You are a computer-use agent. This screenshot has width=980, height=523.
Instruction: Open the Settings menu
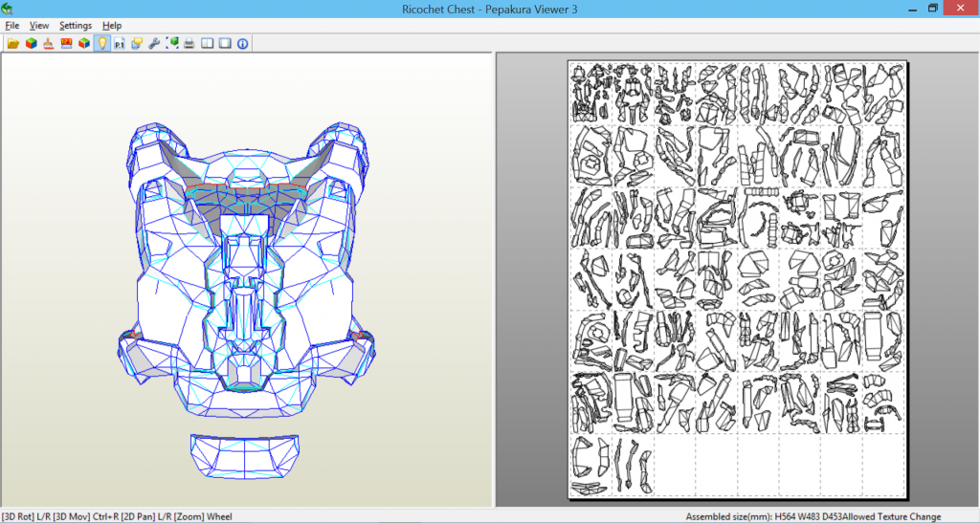[x=76, y=26]
